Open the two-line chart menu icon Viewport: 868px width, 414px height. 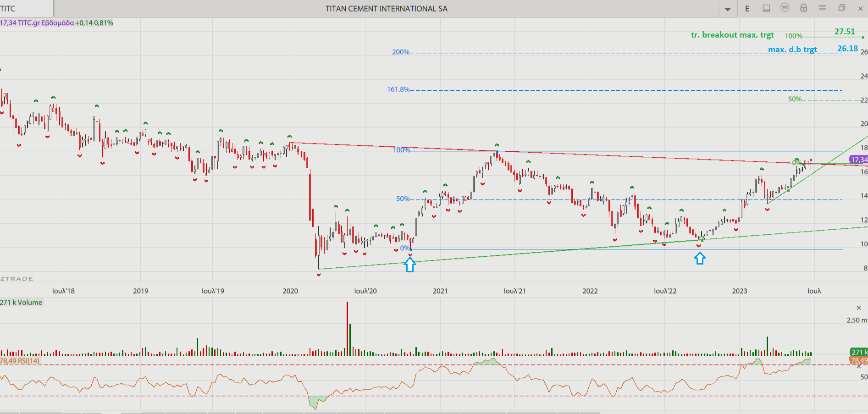(x=823, y=8)
